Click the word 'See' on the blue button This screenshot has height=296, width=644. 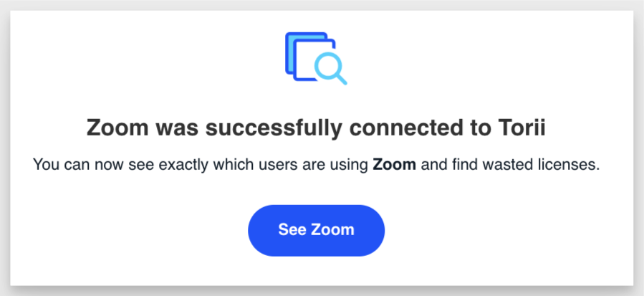click(x=291, y=229)
